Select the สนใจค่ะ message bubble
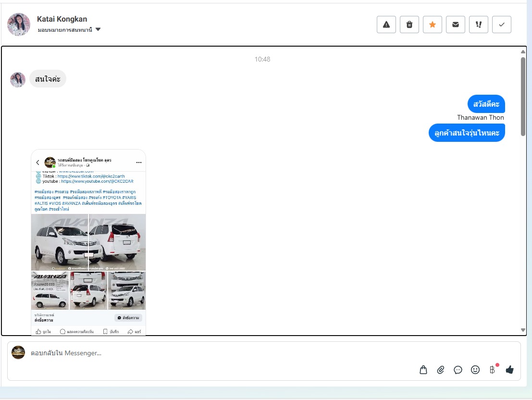 (48, 79)
